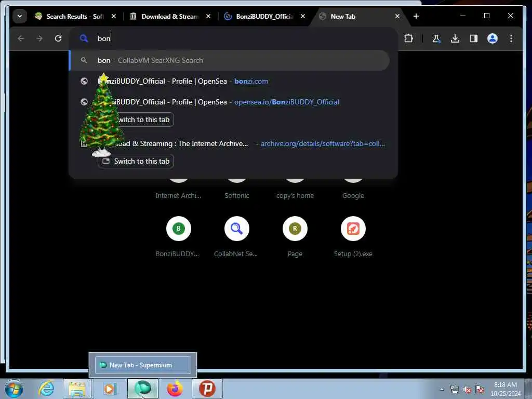The width and height of the screenshot is (532, 399).
Task: Close the New Tab tab
Action: [x=397, y=16]
